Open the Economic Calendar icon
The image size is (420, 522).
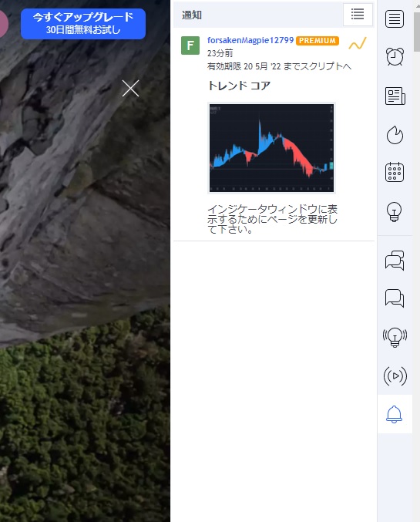click(x=395, y=172)
